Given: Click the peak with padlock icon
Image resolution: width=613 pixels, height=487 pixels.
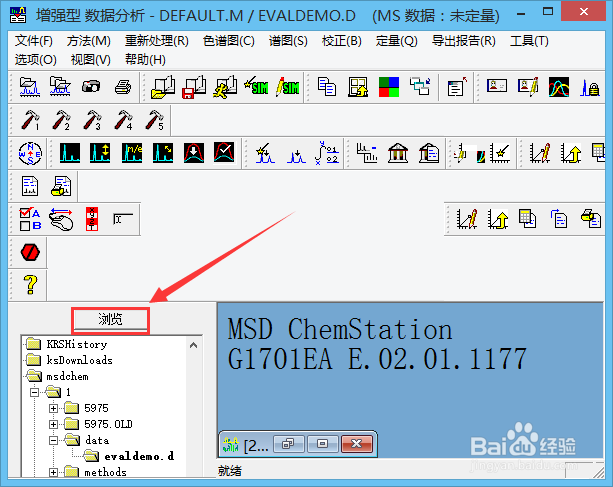Looking at the screenshot, I should [x=590, y=87].
